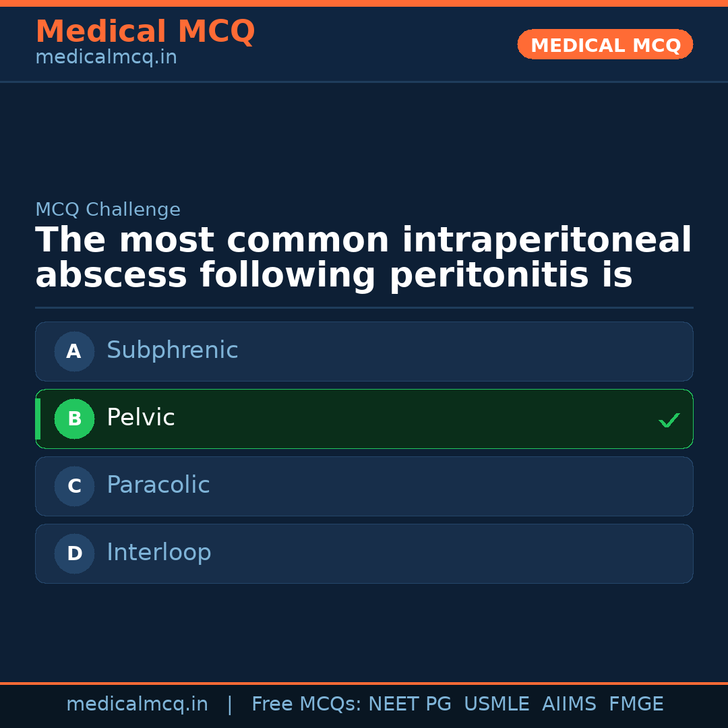Viewport: 728px width, 728px height.
Task: Click the green checkmark on Pelvic row
Action: tap(669, 420)
